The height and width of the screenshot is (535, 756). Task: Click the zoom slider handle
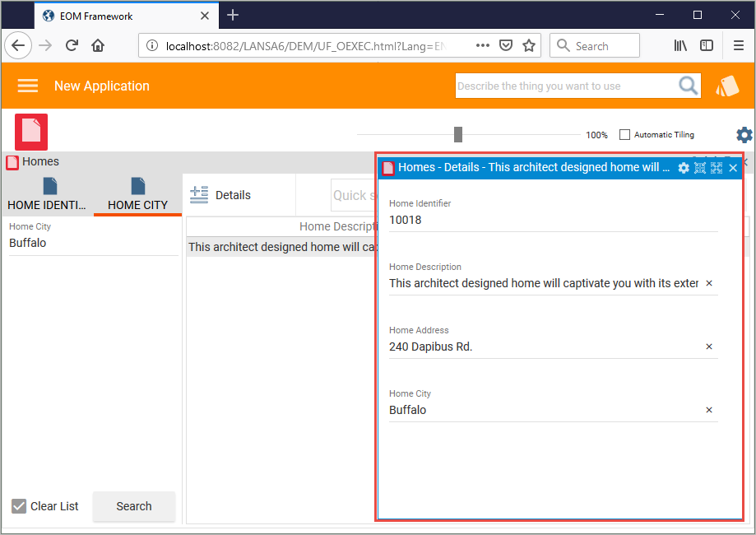coord(458,135)
